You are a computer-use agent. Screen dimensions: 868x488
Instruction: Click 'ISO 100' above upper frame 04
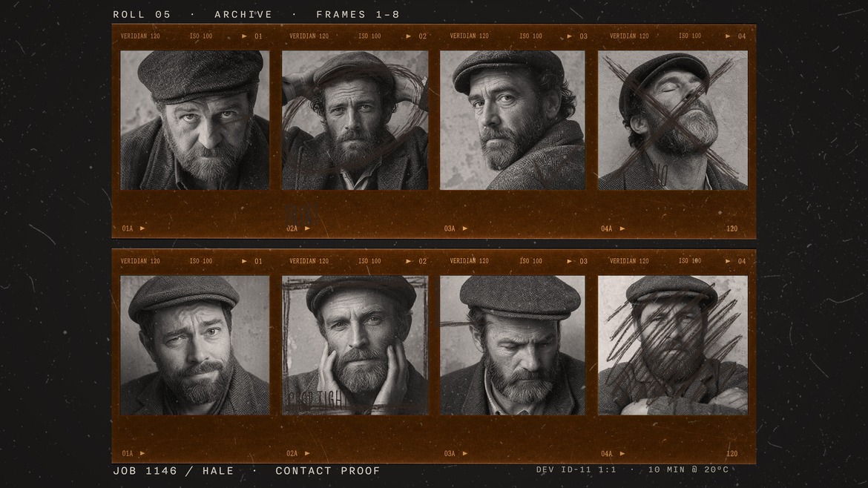tap(690, 36)
